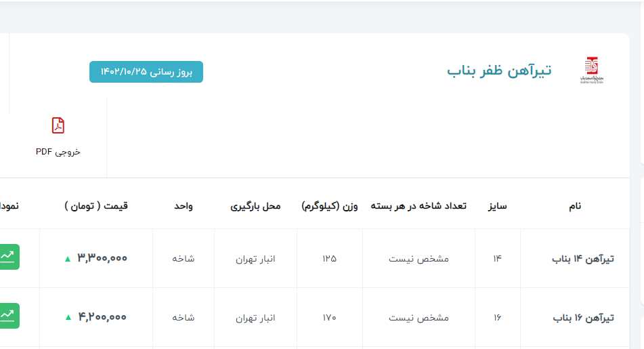Viewport: 644px width, 349px height.
Task: Select the ۱۷۰ weight cell
Action: pos(329,317)
